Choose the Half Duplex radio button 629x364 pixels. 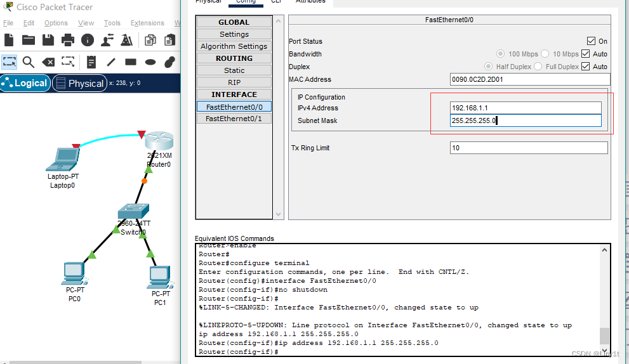point(488,67)
